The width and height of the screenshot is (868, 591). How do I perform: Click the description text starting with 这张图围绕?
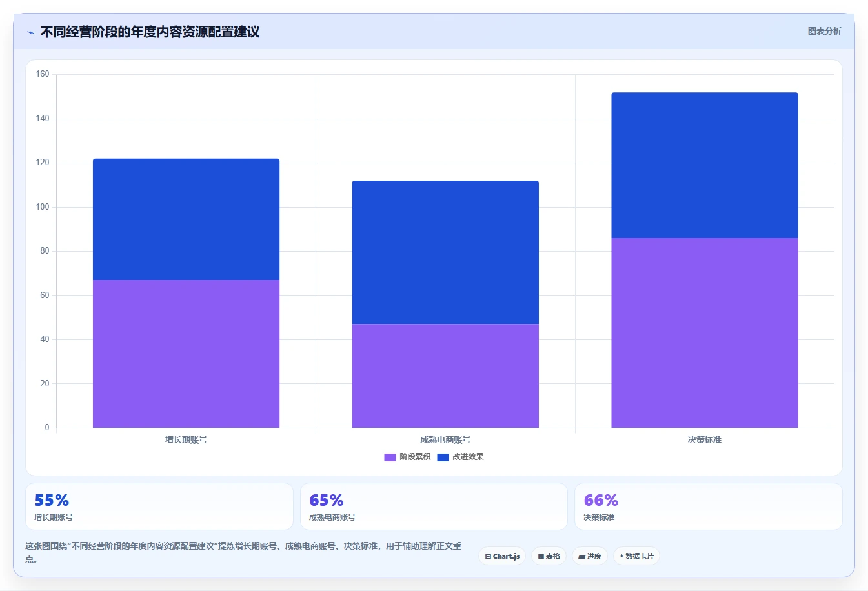[244, 552]
